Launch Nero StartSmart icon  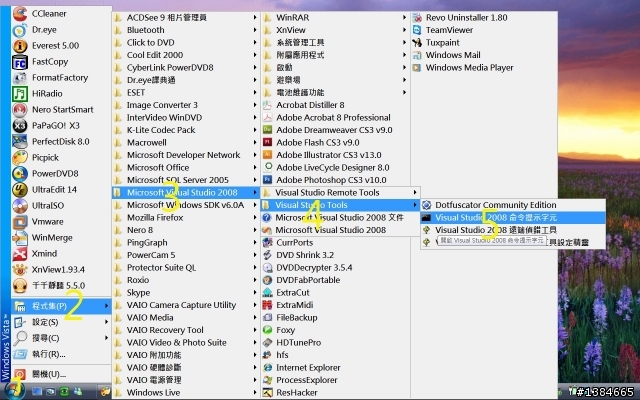click(x=61, y=109)
